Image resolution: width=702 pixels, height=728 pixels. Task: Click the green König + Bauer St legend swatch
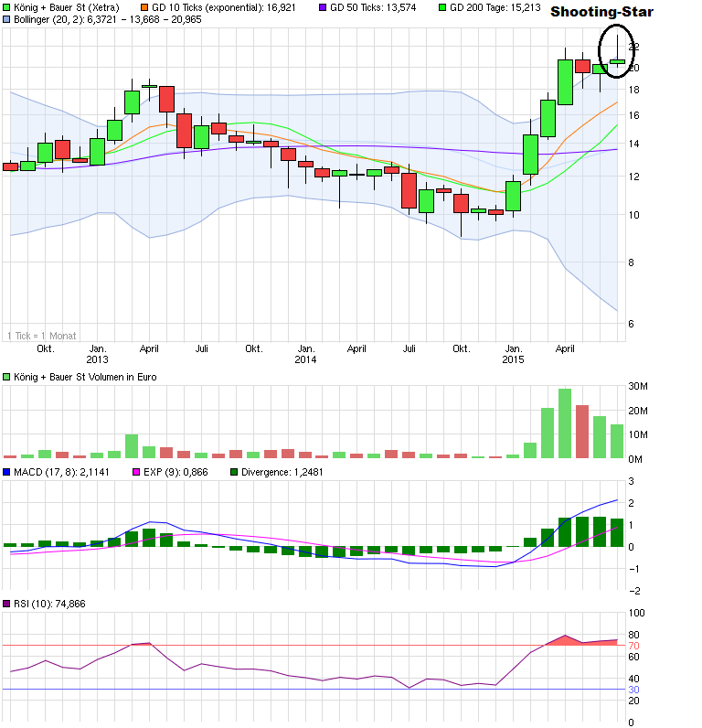click(x=7, y=7)
